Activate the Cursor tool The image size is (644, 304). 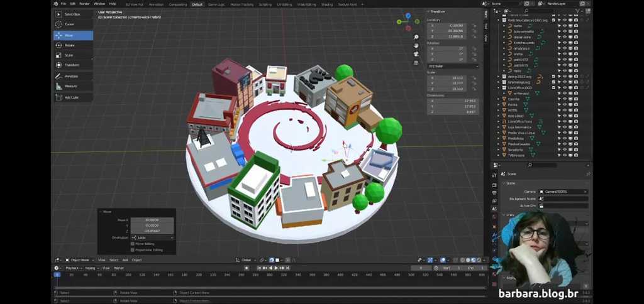[x=73, y=24]
